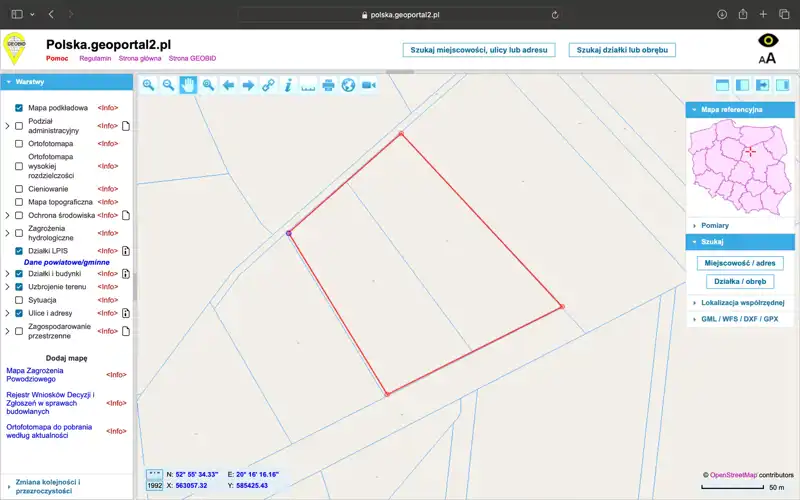Open the print map tool
This screenshot has height=500, width=800.
[x=328, y=85]
